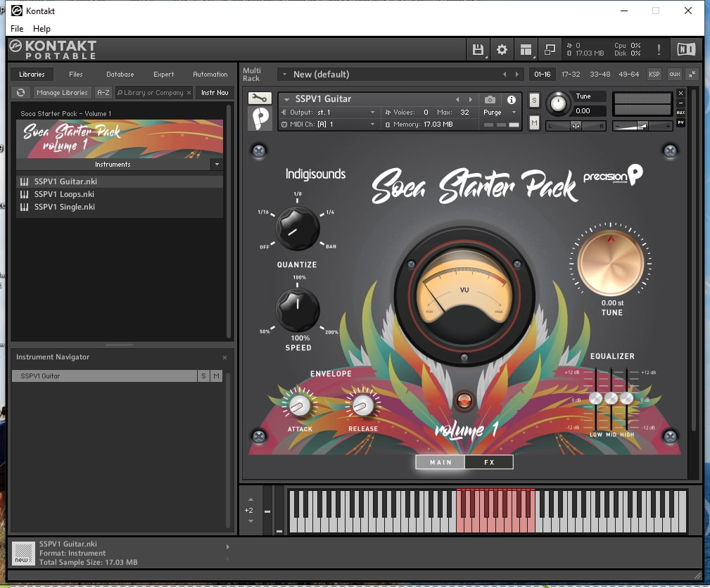Solo the instrument with the S button in the header
This screenshot has width=710, height=588.
pyautogui.click(x=534, y=100)
